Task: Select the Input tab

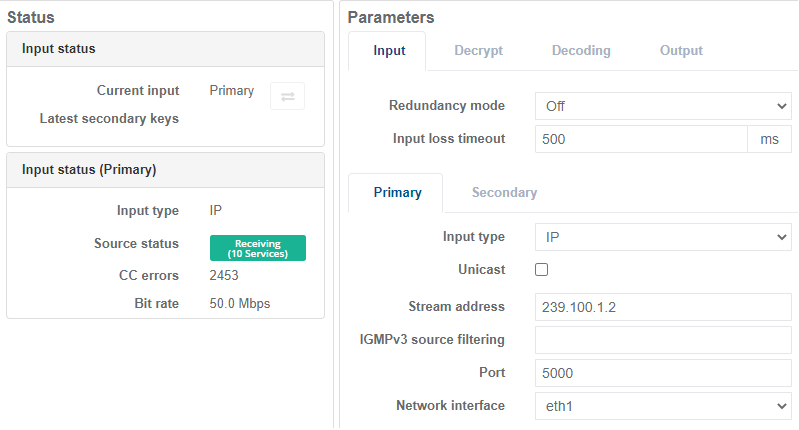Action: coord(389,51)
